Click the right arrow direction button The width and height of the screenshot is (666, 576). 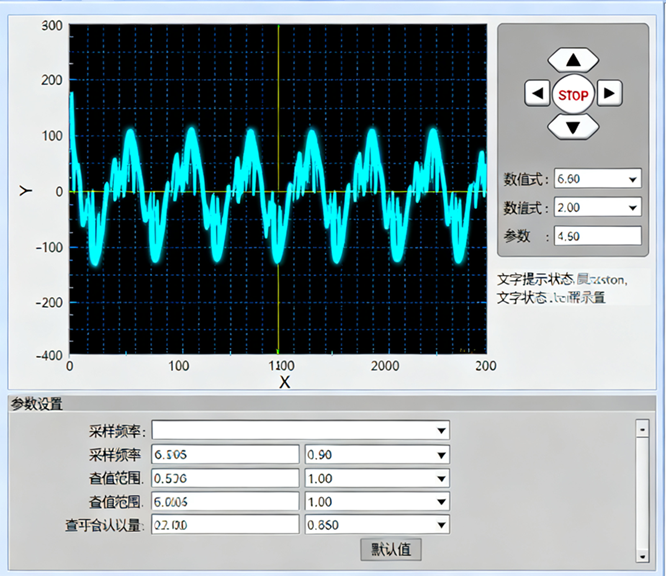point(610,93)
